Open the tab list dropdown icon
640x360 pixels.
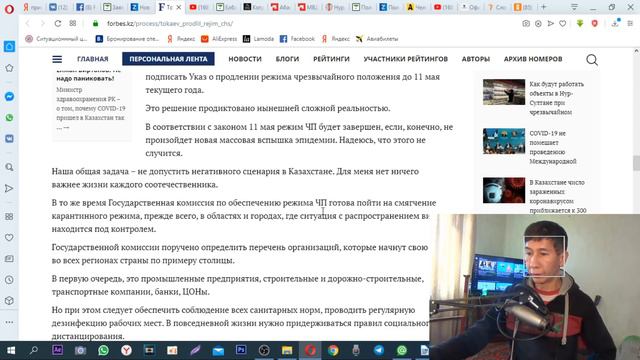(574, 7)
